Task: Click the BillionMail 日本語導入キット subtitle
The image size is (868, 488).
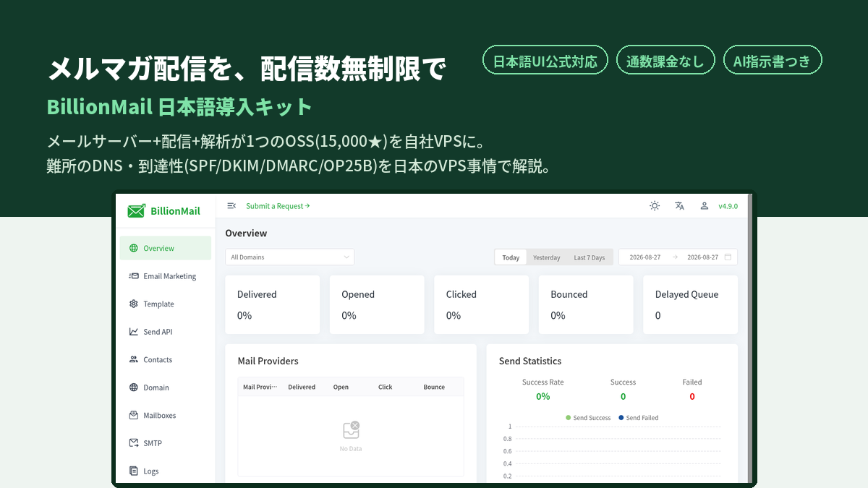Action: [x=179, y=107]
